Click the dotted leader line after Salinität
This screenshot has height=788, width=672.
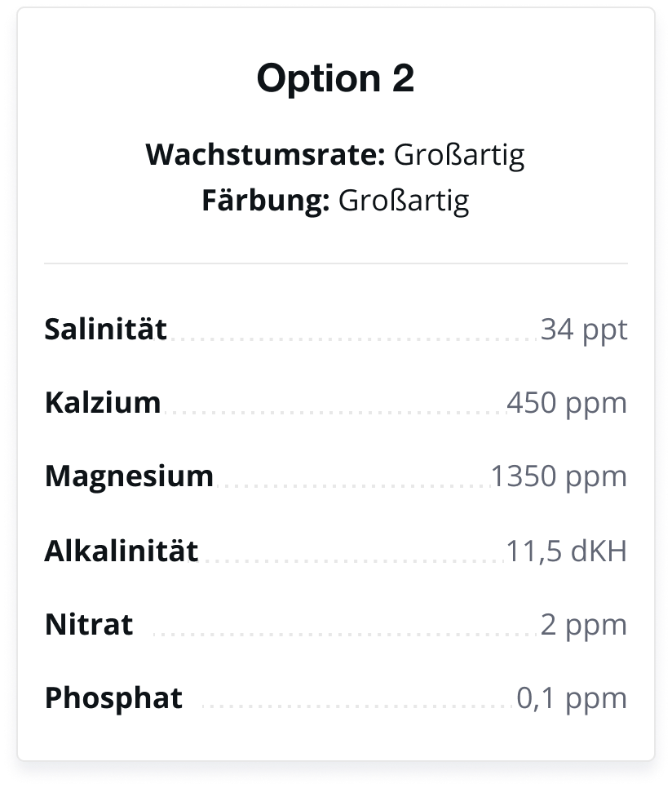pyautogui.click(x=355, y=339)
